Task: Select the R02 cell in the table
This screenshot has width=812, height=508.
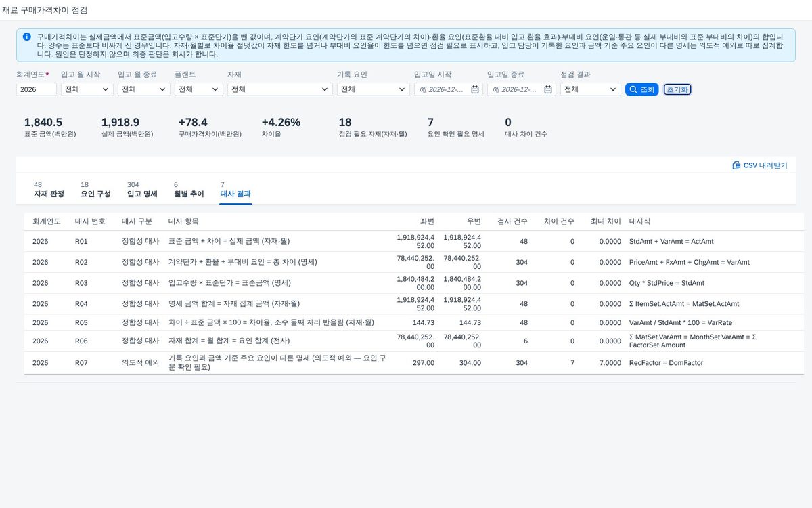Action: (x=82, y=262)
